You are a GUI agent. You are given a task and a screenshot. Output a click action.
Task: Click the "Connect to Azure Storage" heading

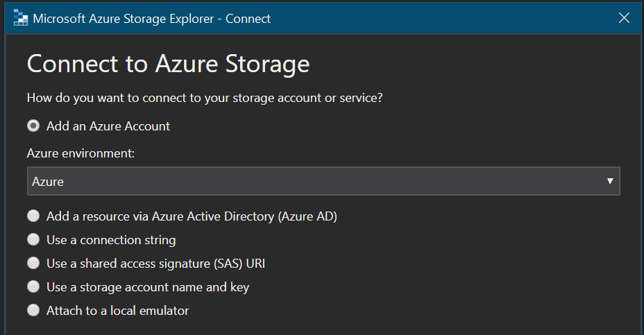pos(168,65)
